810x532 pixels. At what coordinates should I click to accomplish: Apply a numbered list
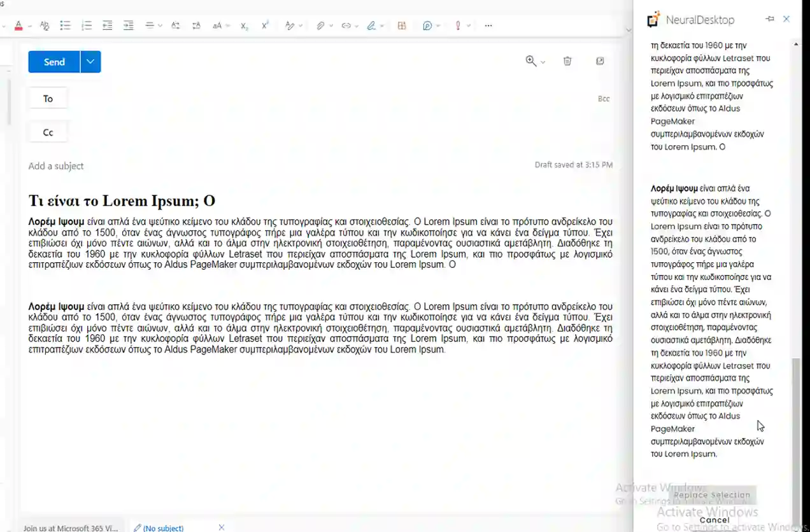(x=87, y=26)
